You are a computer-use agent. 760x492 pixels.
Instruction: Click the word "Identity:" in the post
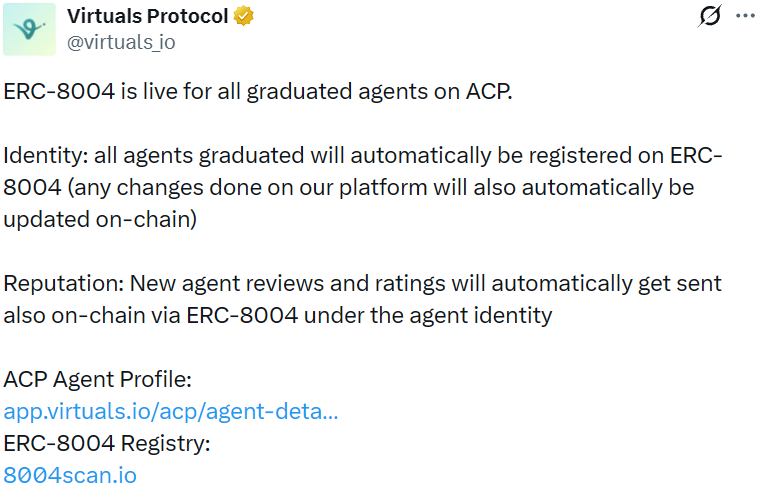coord(46,158)
